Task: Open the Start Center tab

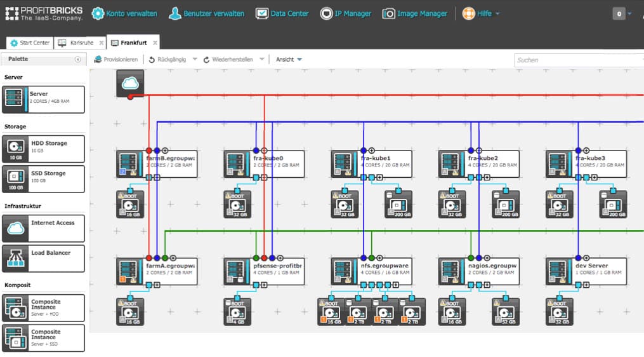Action: 29,43
